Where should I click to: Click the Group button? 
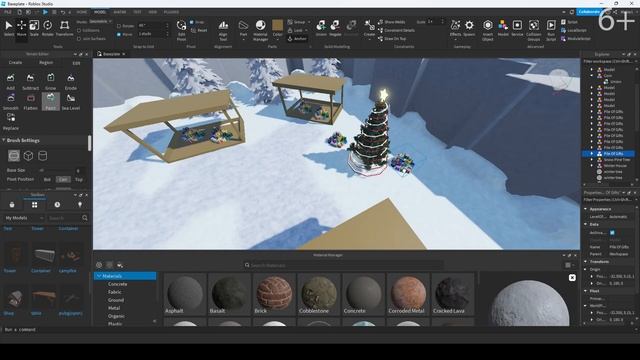tap(298, 22)
